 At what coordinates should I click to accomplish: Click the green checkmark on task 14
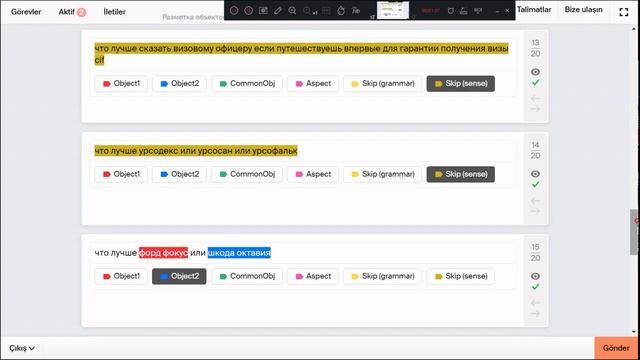[535, 185]
